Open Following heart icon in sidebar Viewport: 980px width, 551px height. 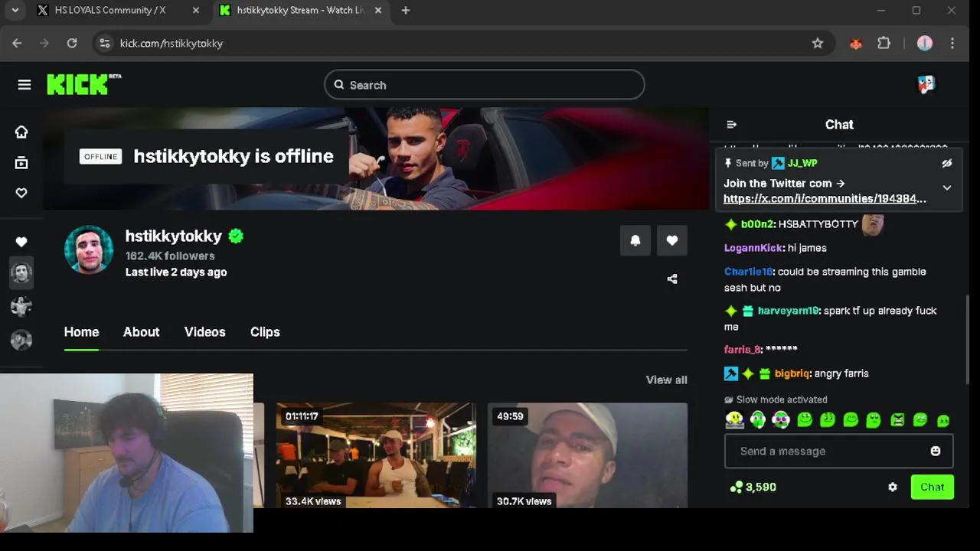click(21, 193)
